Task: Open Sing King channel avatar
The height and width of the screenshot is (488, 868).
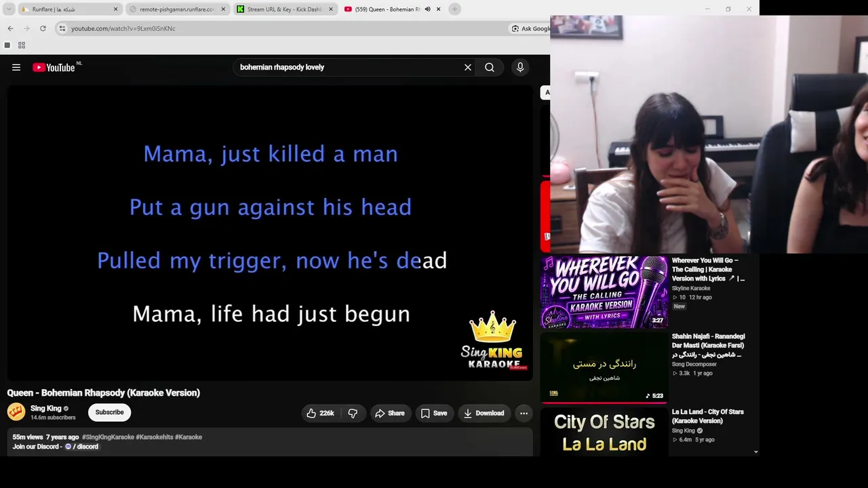Action: click(x=16, y=411)
